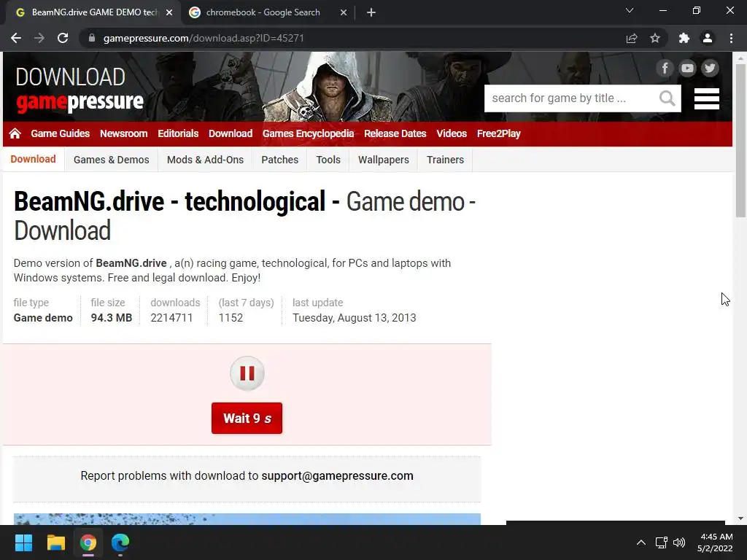Screen dimensions: 747x560
Task: Click the game screenshot image below report box
Action: point(247,519)
